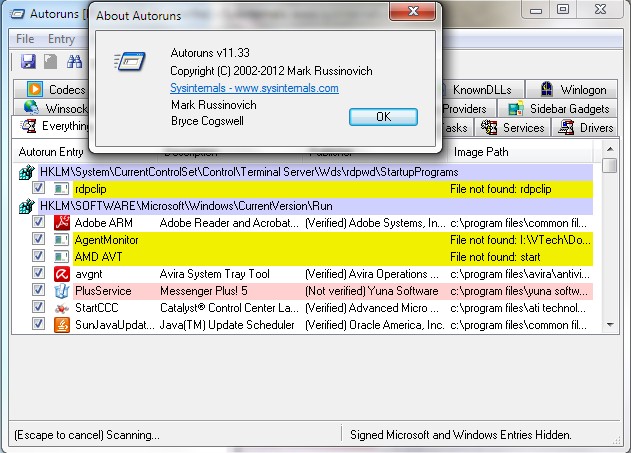
Task: Click registry icon beside Terminal Server StartupPrograms key
Action: pos(27,172)
